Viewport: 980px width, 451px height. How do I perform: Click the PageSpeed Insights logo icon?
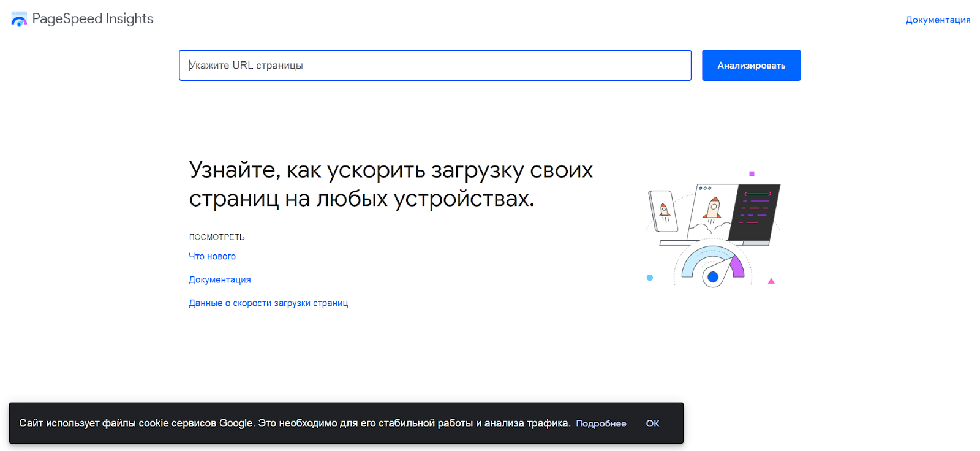[x=19, y=20]
